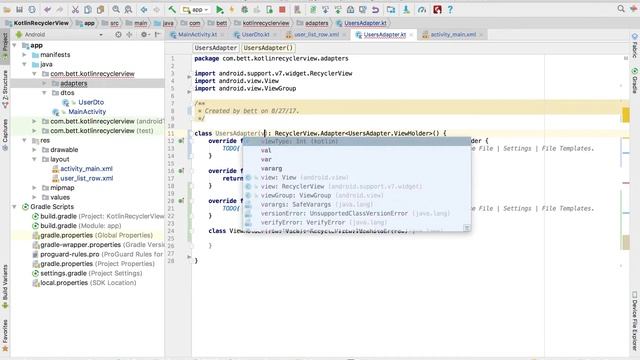This screenshot has height=360, width=640.
Task: Open the AVD Manager icon
Action: [297, 9]
